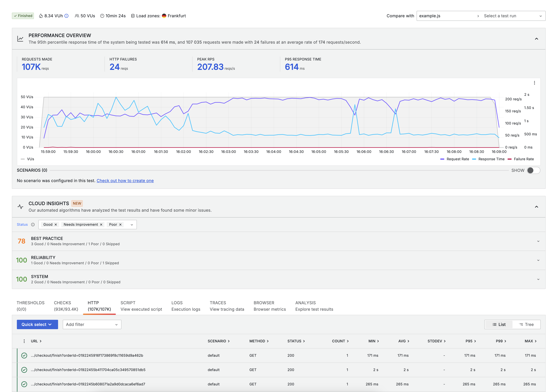Open the chart options kebab menu
Image resolution: width=559 pixels, height=392 pixels.
[x=535, y=83]
